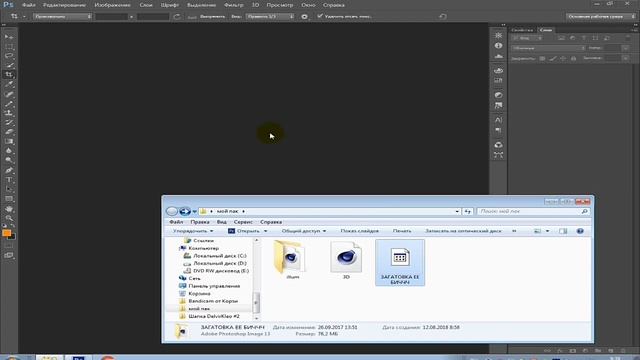
Task: Select the Crop tool in the toolbox
Action: click(x=9, y=75)
